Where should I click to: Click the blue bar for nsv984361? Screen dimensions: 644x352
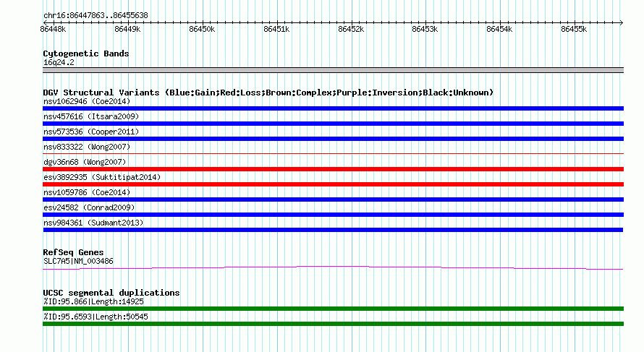pyautogui.click(x=333, y=230)
